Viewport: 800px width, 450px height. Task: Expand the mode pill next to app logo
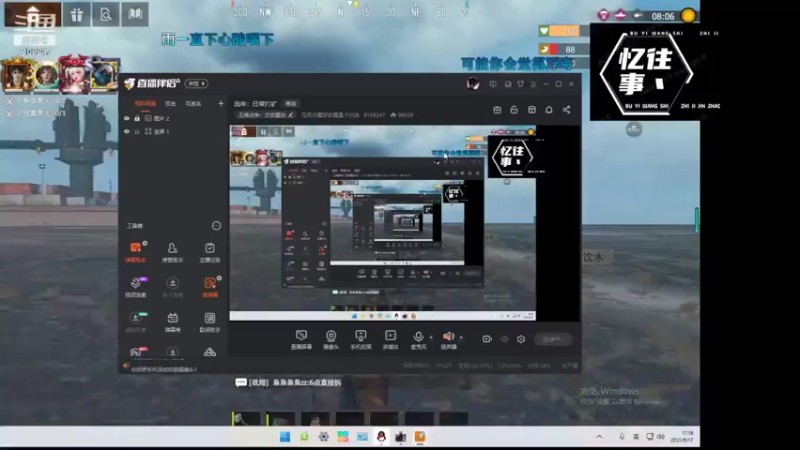(x=196, y=84)
